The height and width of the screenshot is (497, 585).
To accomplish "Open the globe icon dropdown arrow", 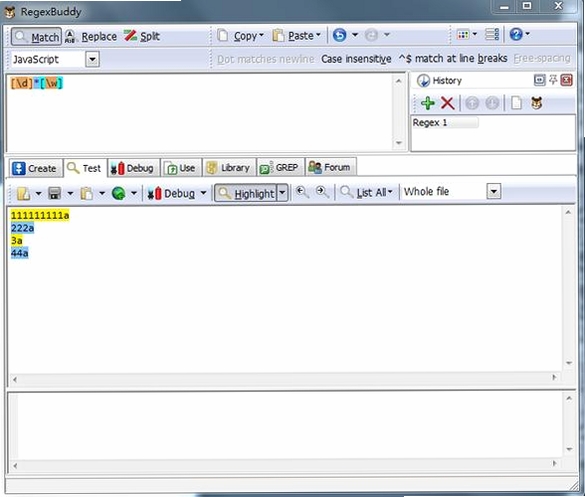I will pyautogui.click(x=134, y=194).
